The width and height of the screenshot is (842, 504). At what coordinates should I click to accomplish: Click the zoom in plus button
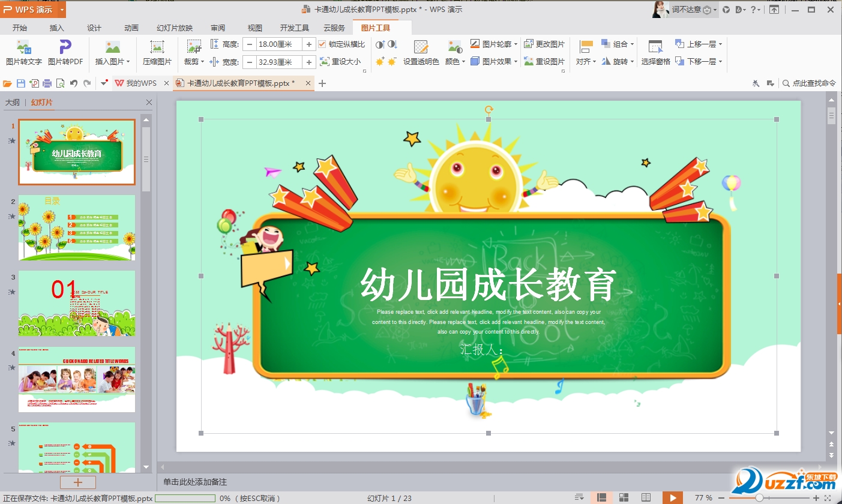point(816,498)
